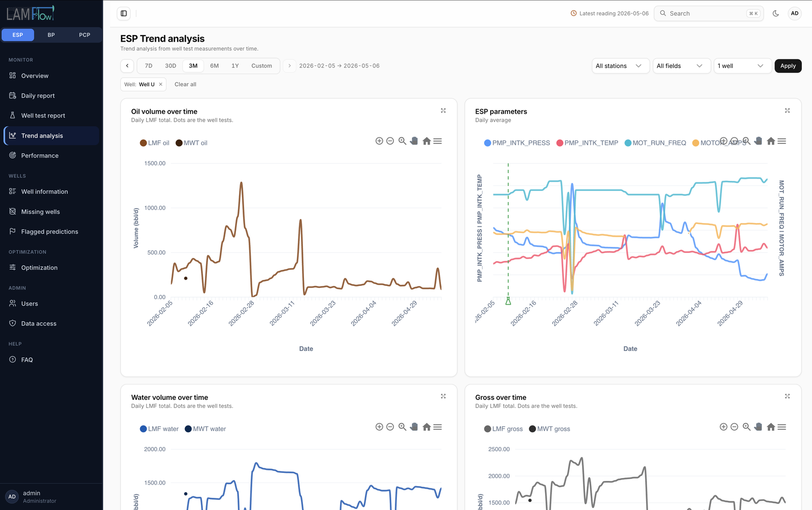Activate selection zoom on the Gross over time chart
The width and height of the screenshot is (812, 510).
click(x=747, y=427)
